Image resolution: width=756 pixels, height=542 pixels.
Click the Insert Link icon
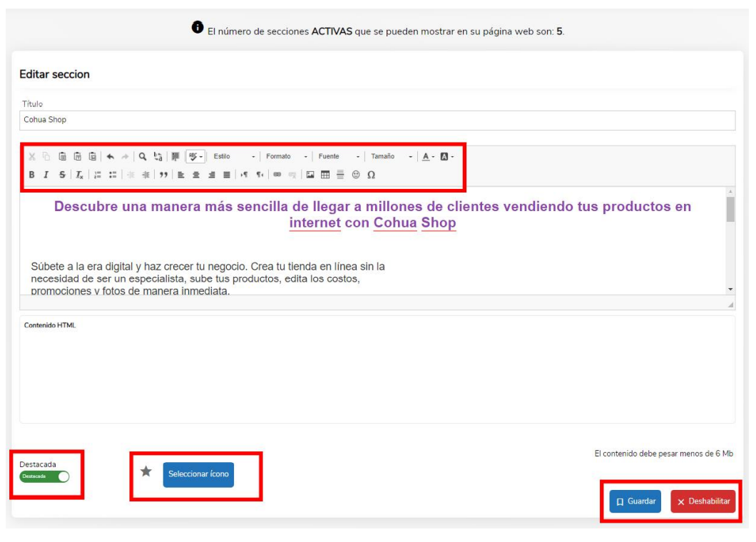point(277,175)
